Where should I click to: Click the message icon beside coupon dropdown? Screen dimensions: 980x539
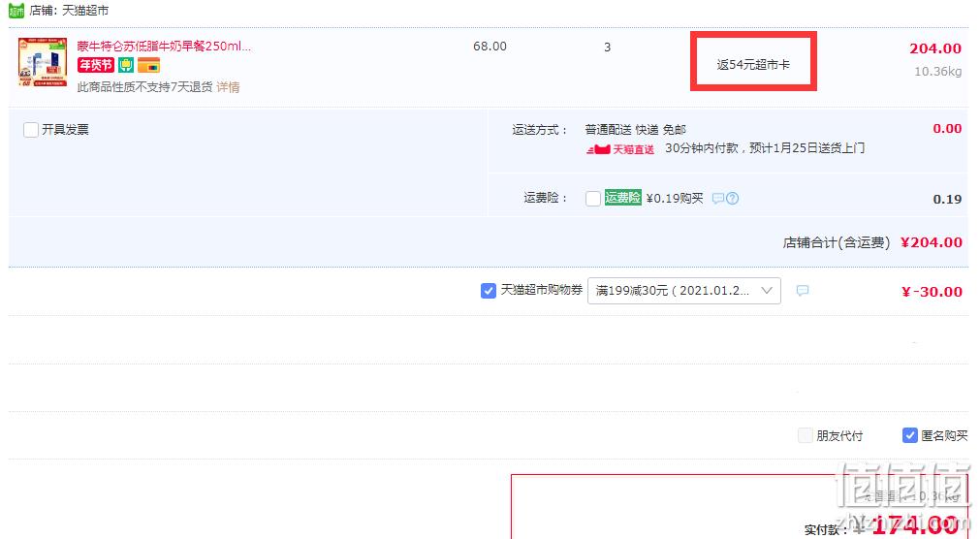coord(803,291)
